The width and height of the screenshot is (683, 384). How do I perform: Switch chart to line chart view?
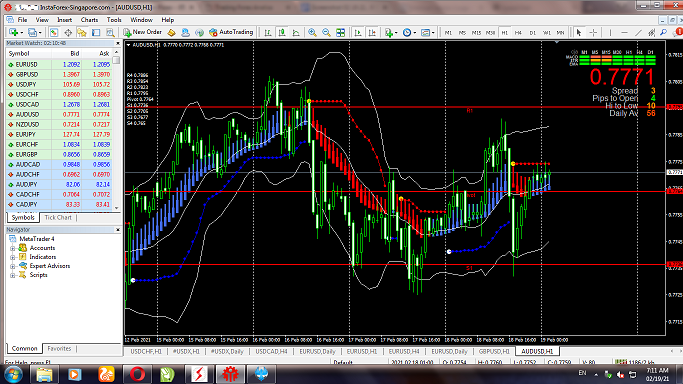click(x=296, y=32)
